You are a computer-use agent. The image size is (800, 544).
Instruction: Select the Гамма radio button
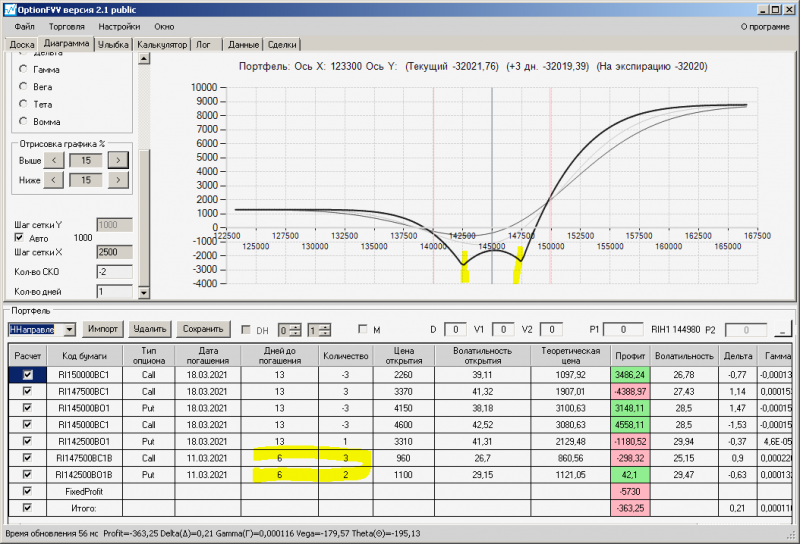tap(23, 70)
